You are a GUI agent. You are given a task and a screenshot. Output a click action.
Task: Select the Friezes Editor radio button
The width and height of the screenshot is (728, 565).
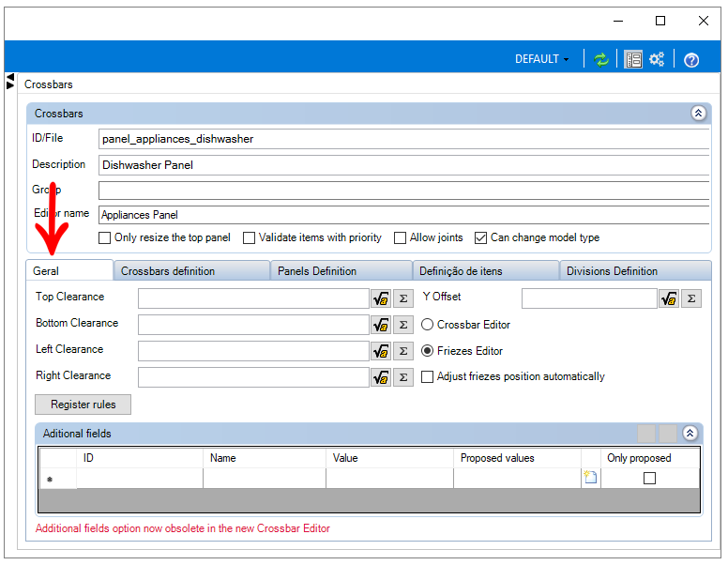click(427, 351)
